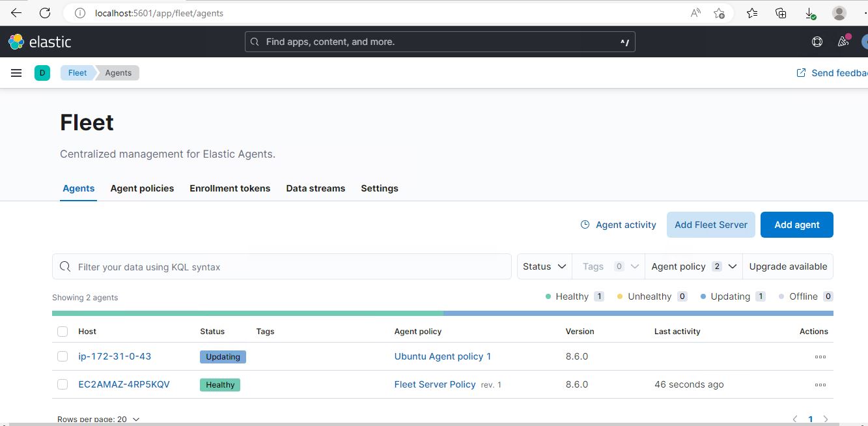
Task: Open the help menu in the top bar
Action: [x=817, y=41]
